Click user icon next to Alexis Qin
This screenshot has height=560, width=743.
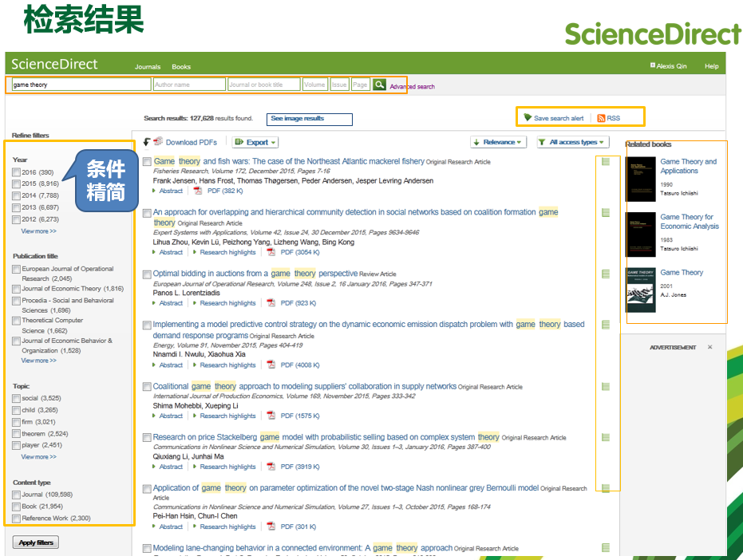coord(653,65)
